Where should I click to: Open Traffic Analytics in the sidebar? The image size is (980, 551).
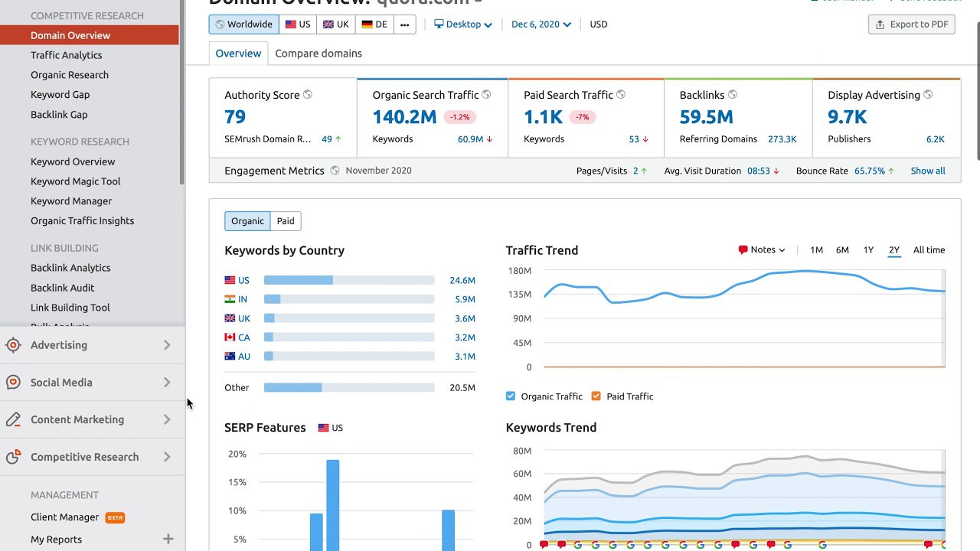pos(66,55)
